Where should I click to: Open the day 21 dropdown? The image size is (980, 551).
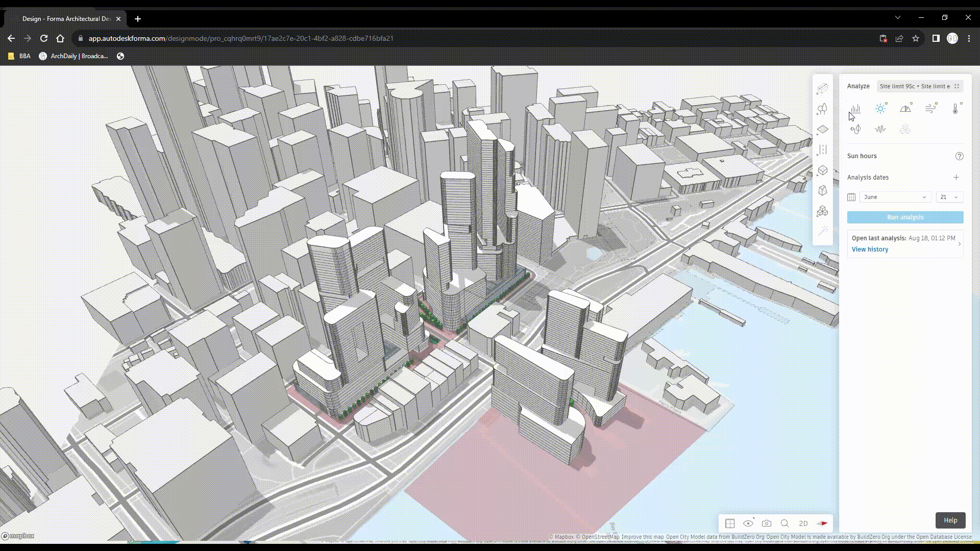[949, 197]
